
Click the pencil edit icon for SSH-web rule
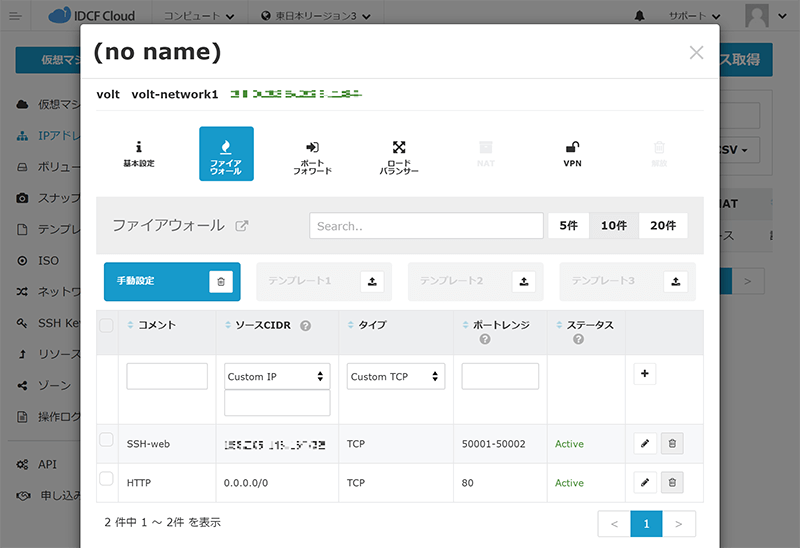[645, 443]
